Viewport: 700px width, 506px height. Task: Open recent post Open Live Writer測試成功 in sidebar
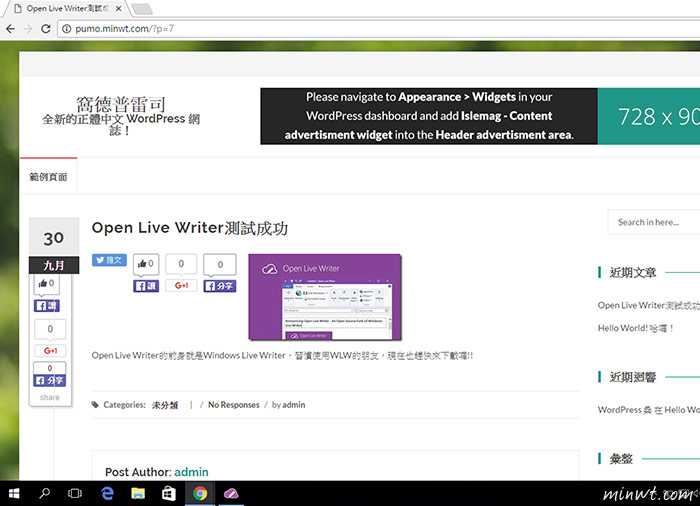[x=649, y=305]
